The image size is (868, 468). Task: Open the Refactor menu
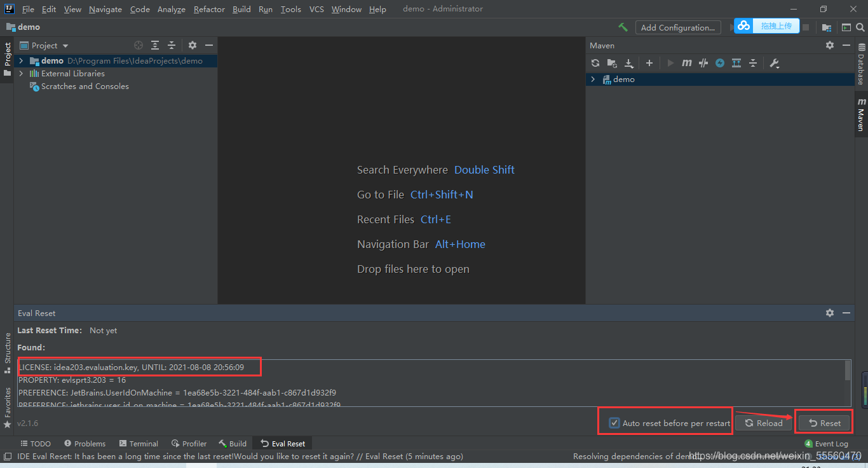[x=210, y=9]
